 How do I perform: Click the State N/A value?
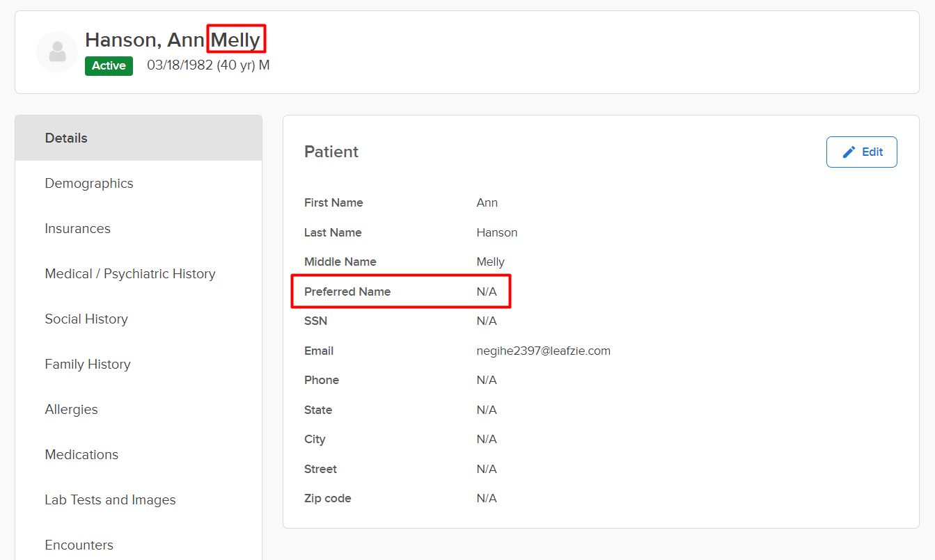(487, 410)
